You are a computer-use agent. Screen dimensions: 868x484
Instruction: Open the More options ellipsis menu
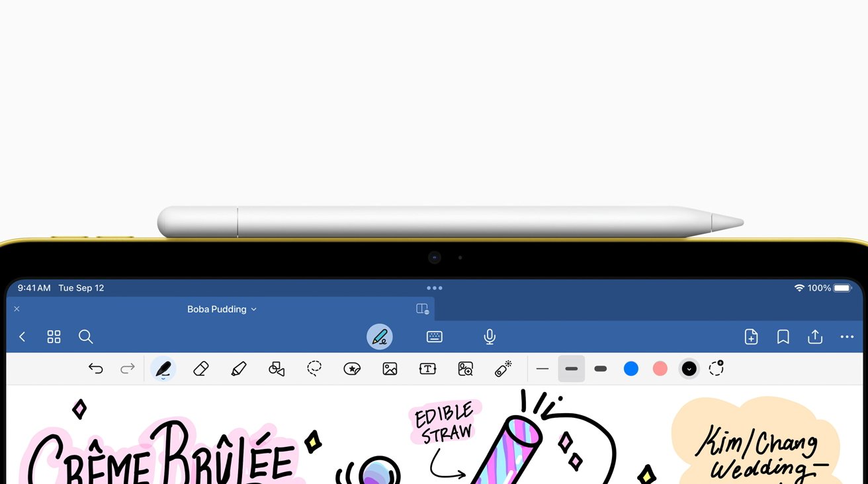tap(847, 336)
